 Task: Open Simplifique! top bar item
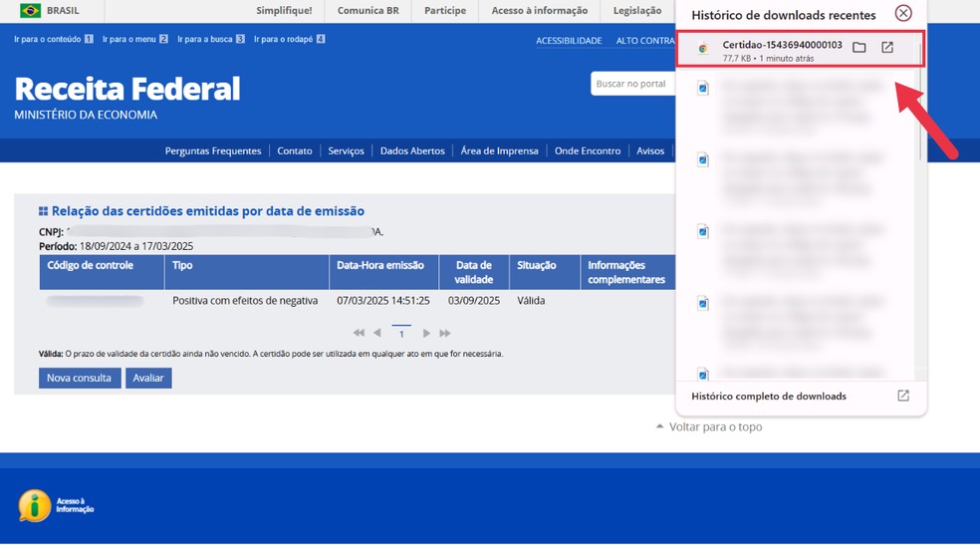pos(284,11)
